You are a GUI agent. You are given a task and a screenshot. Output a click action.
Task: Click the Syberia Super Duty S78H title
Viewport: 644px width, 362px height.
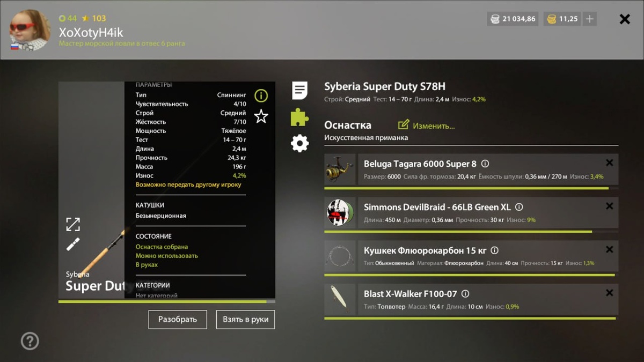point(385,86)
